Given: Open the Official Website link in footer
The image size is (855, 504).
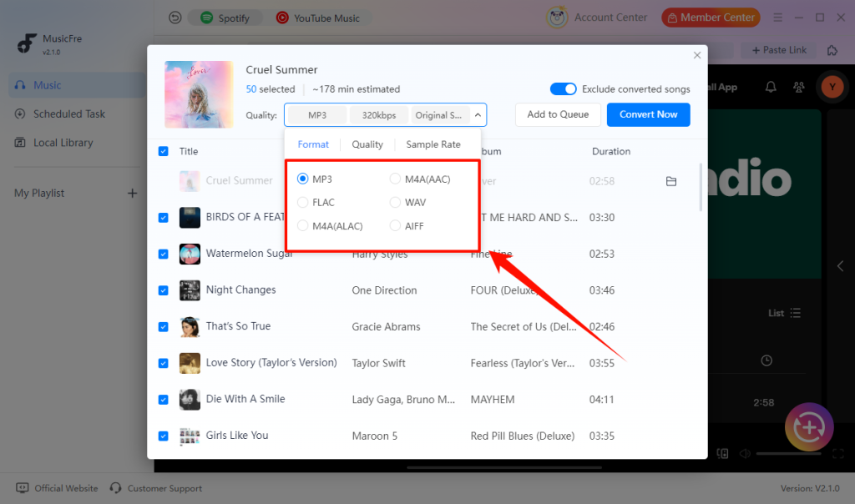Looking at the screenshot, I should 58,488.
